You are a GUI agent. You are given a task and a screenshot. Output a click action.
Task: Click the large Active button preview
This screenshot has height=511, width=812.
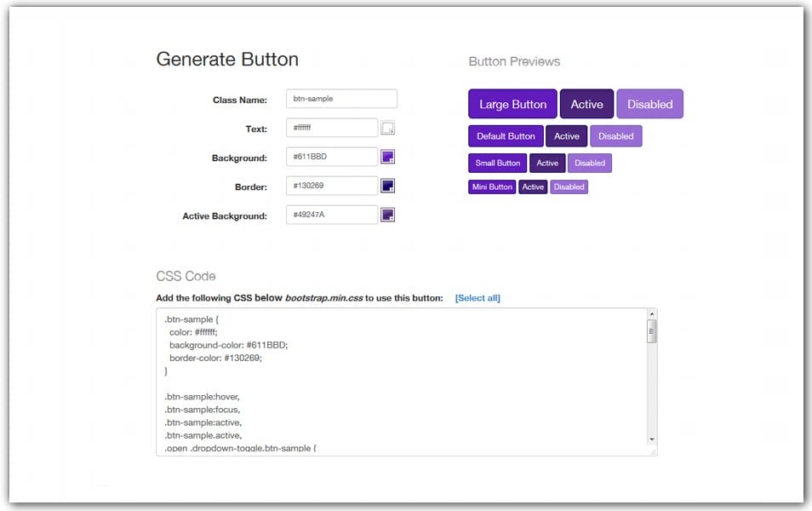pyautogui.click(x=586, y=104)
